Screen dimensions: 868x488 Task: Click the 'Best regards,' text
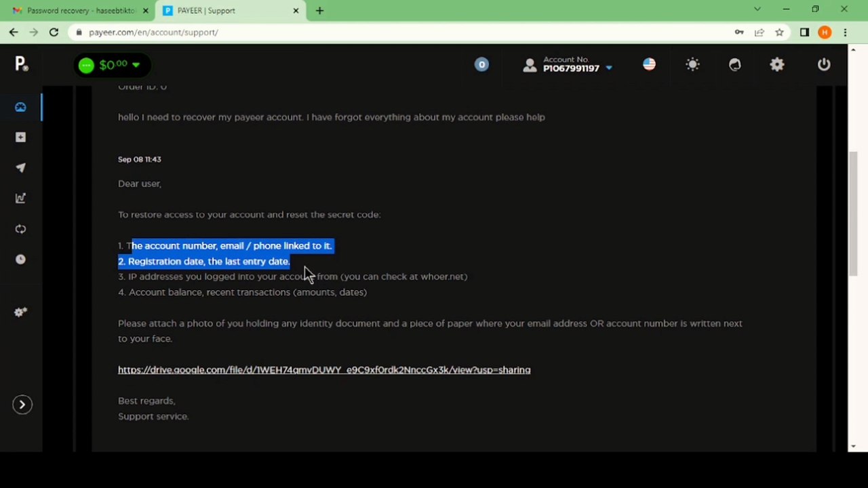click(x=146, y=401)
